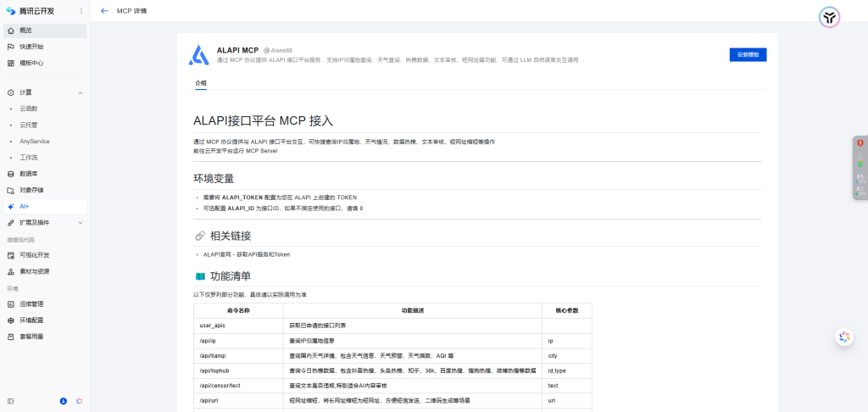Screen dimensions: 868x412
Task: Click the 扩展及插件 plugin icon
Action: (x=10, y=223)
